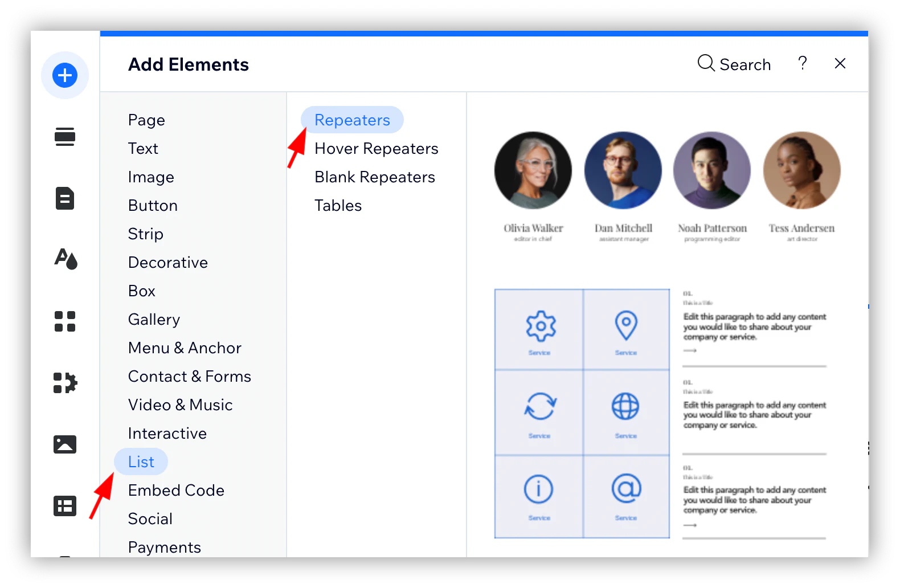Open the Add Apps four-squares icon
900x588 pixels.
coord(65,321)
